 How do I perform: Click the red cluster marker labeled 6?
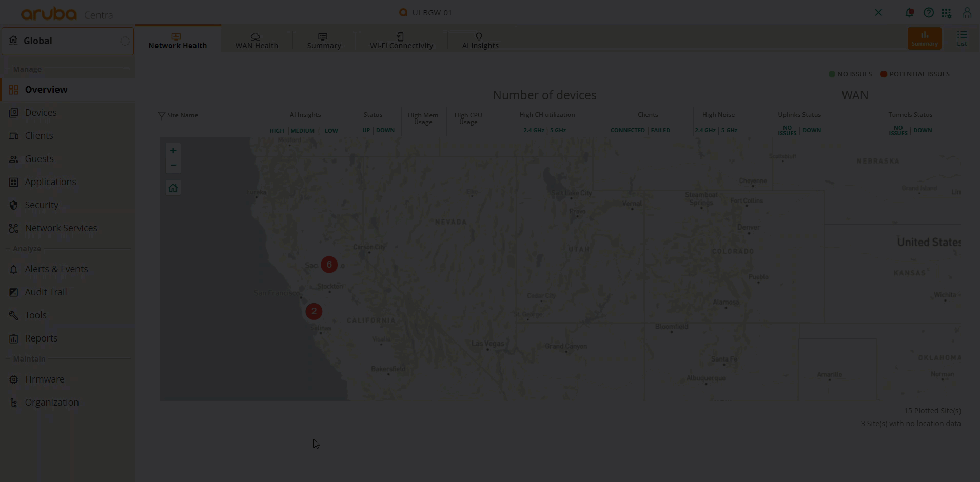tap(329, 265)
